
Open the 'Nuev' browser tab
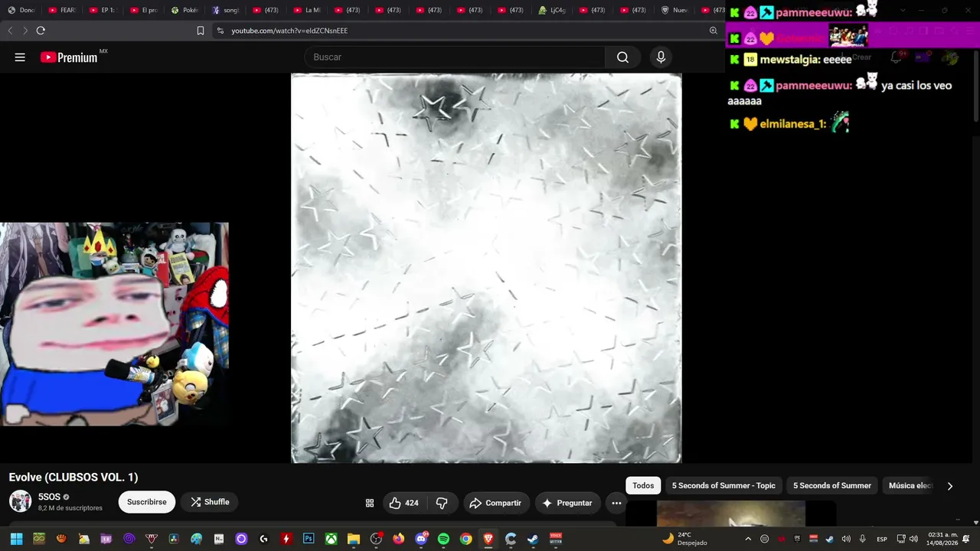click(675, 10)
